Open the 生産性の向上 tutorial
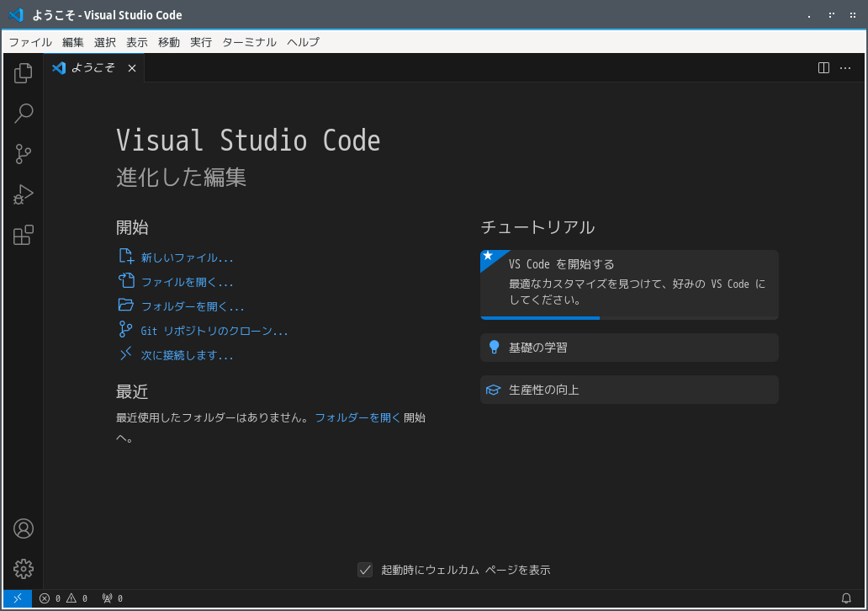This screenshot has height=611, width=868. 629,390
